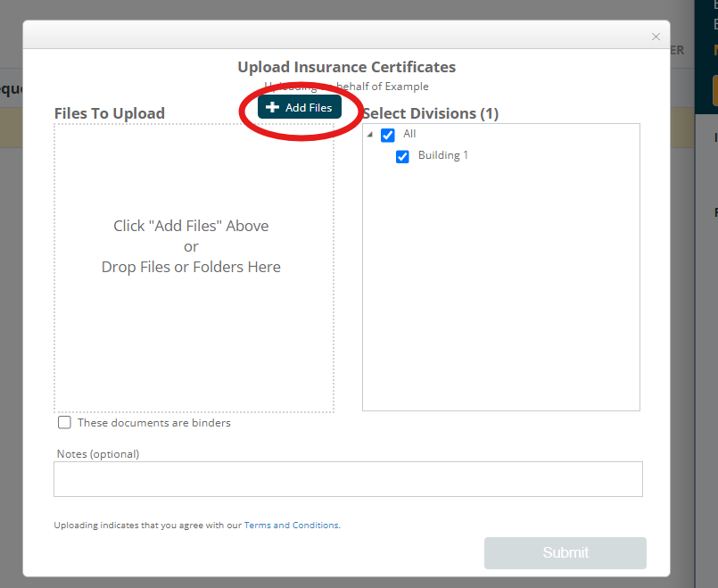
Task: Uncheck the All divisions checkbox
Action: [x=388, y=136]
